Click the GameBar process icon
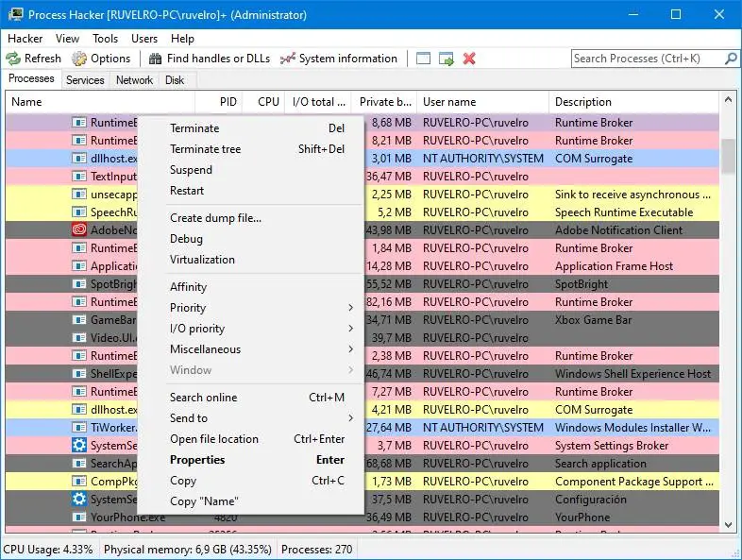 (79, 320)
